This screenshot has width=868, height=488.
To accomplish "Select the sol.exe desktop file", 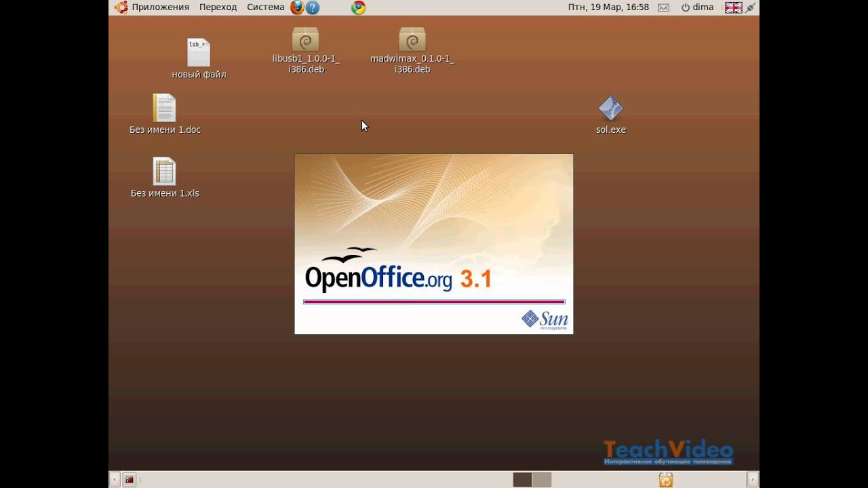I will tap(611, 115).
